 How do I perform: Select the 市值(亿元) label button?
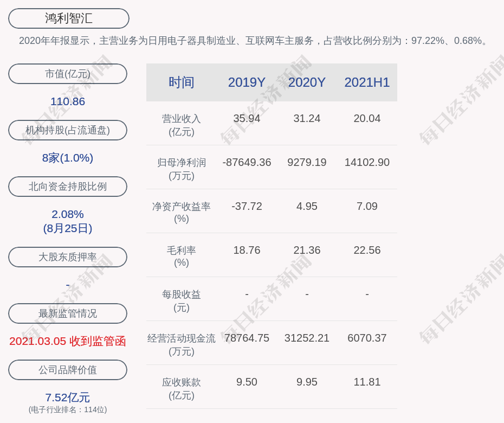pyautogui.click(x=68, y=74)
